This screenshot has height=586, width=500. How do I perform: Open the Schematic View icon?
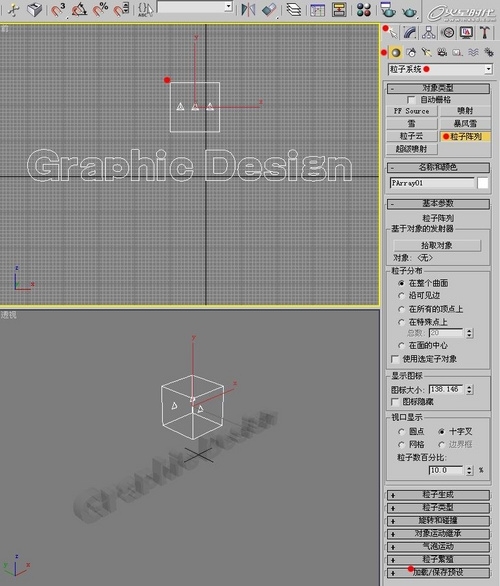(339, 9)
